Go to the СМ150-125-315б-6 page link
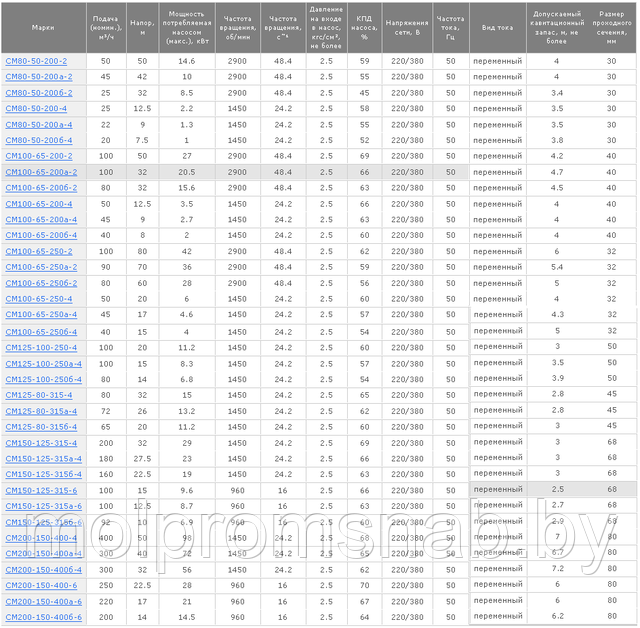Viewport: 640px width, 628px height. [44, 523]
